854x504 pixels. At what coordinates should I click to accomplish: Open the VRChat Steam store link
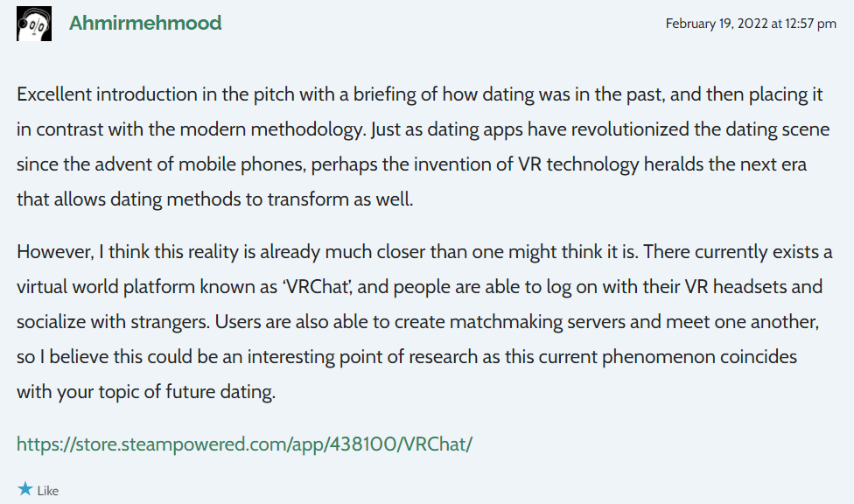244,444
